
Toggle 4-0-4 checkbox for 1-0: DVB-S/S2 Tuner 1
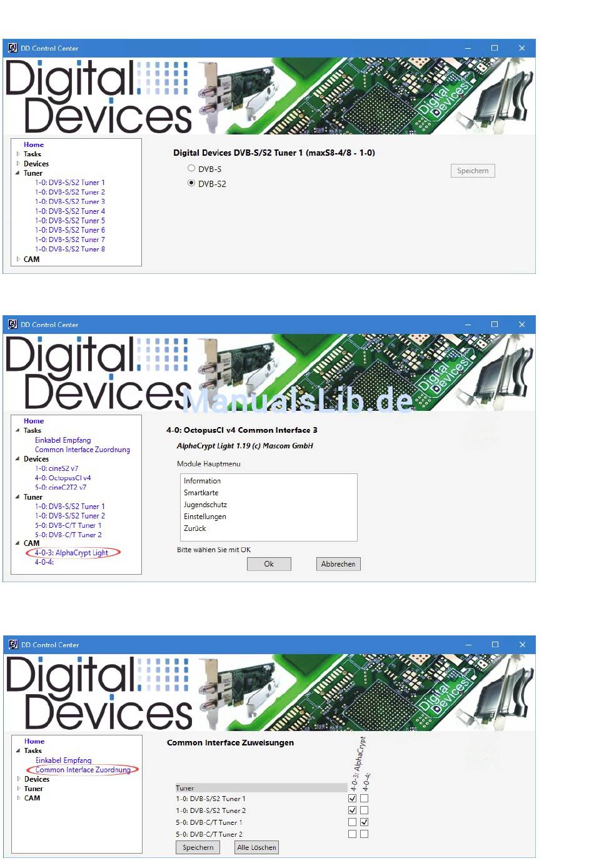pos(365,799)
